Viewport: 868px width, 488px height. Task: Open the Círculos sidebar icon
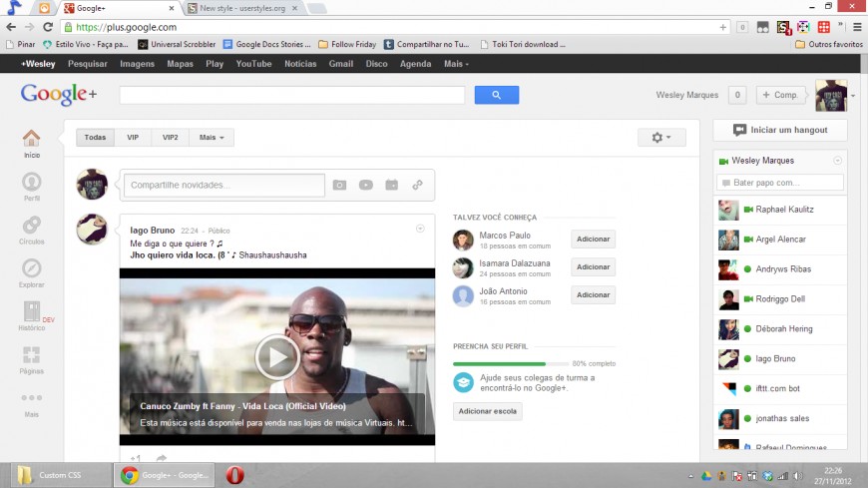tap(32, 225)
